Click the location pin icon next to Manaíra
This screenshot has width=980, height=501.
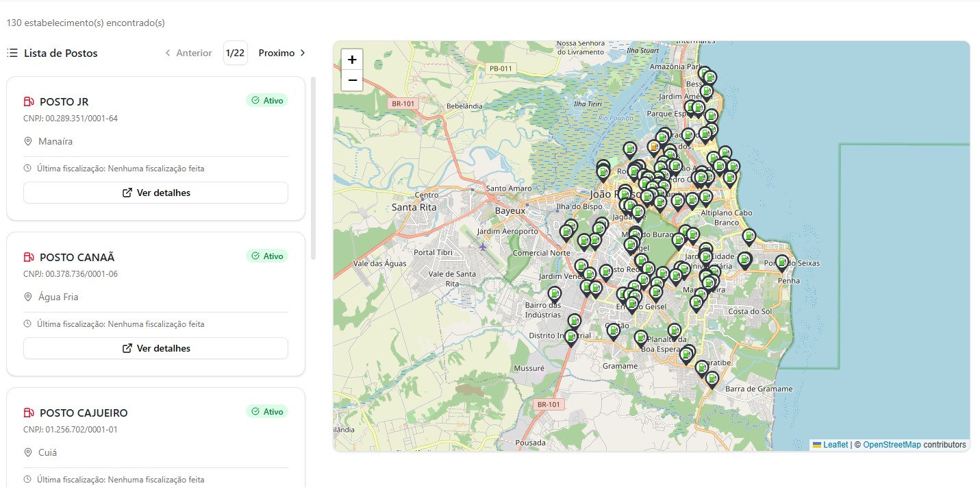(x=28, y=141)
